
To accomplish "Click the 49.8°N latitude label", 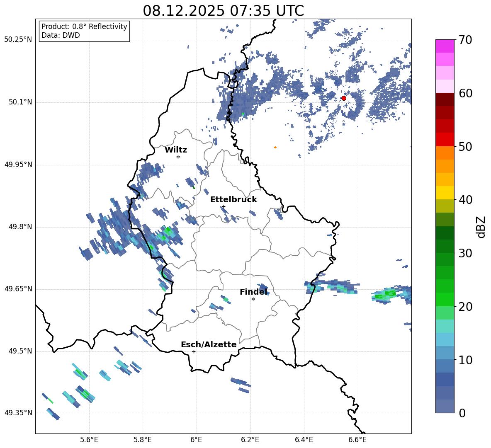I will coord(21,227).
